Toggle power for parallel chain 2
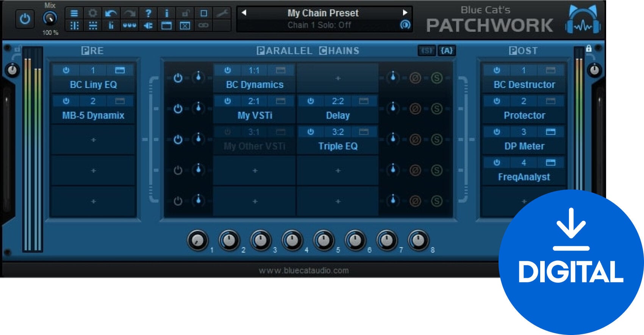Viewport: 644px width, 335px height. coord(178,109)
